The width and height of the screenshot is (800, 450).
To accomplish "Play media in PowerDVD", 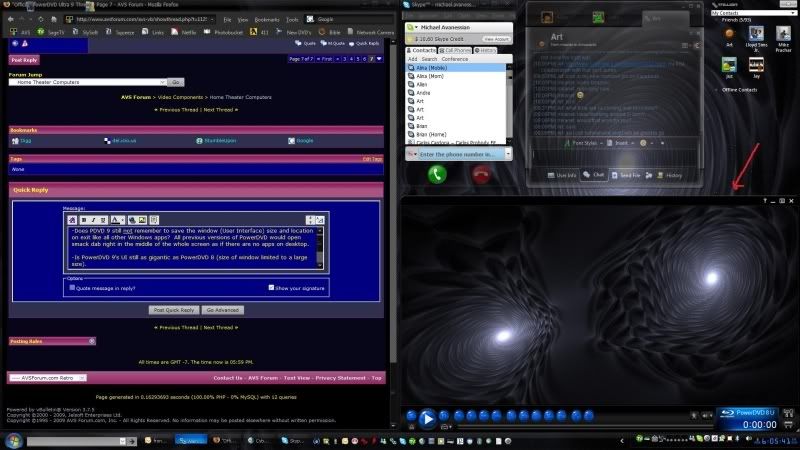I will tap(427, 419).
